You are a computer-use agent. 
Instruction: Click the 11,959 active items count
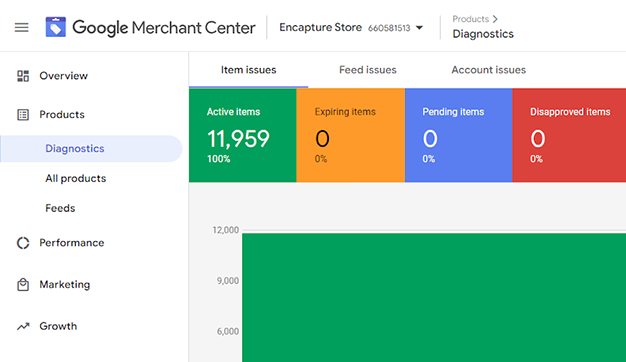238,139
